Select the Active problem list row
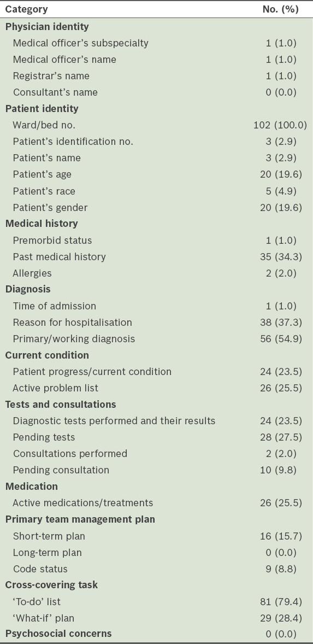This screenshot has width=313, height=644. pyautogui.click(x=156, y=388)
